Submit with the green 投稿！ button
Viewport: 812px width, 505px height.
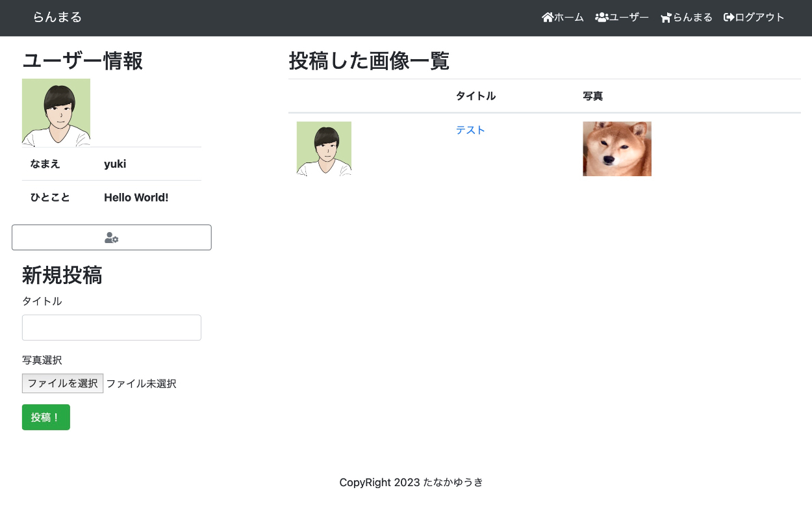click(x=46, y=417)
